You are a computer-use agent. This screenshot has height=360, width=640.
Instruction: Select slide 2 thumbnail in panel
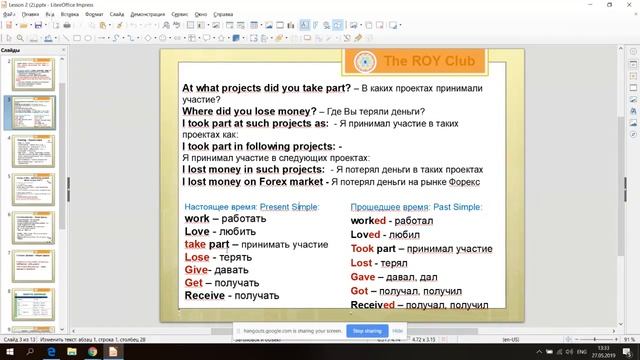pos(33,74)
